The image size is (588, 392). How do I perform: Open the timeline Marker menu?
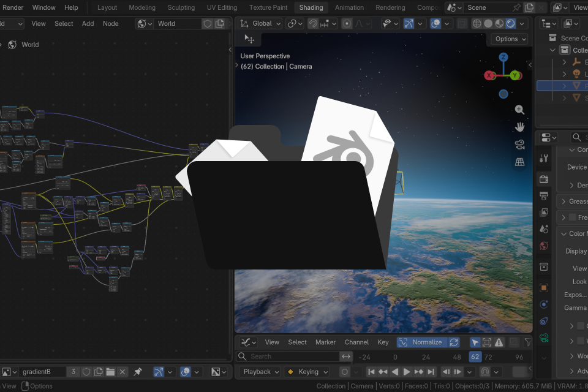click(325, 342)
